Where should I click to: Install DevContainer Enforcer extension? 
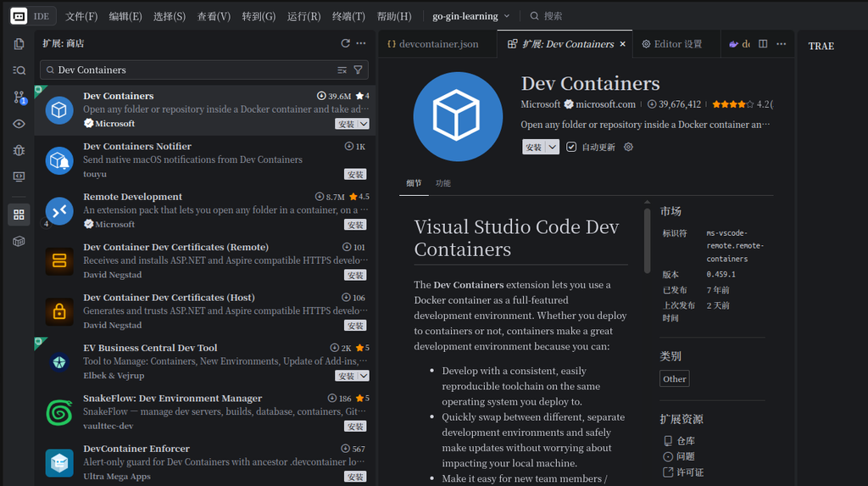click(x=355, y=477)
